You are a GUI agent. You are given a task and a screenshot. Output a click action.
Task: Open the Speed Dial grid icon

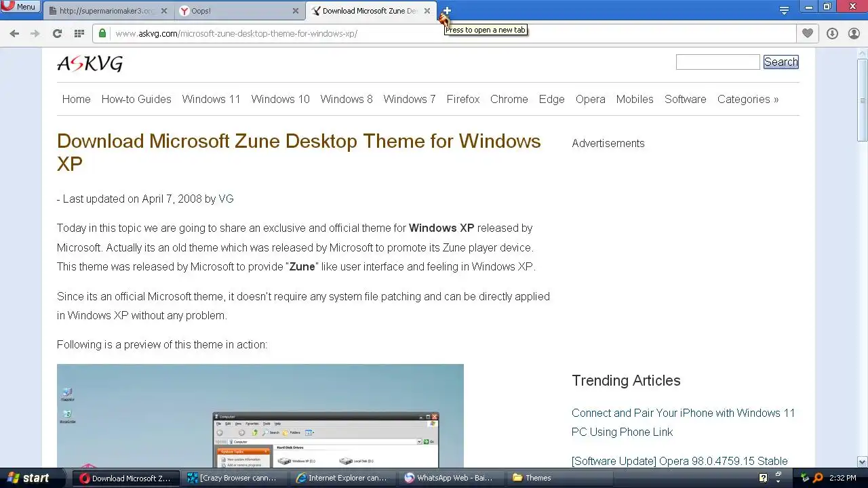coord(79,33)
